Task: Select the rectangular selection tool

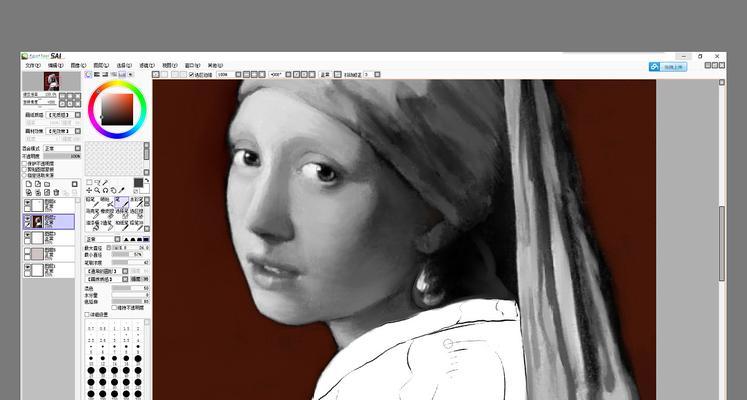Action: pos(89,182)
